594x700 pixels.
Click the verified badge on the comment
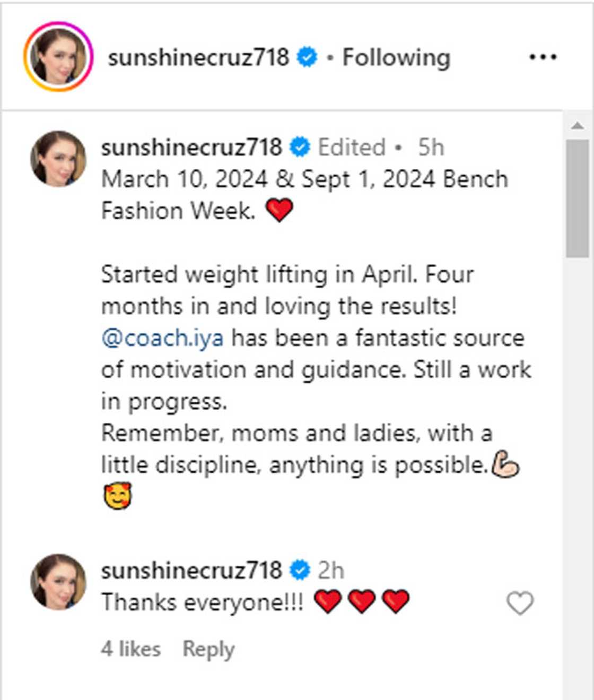297,569
